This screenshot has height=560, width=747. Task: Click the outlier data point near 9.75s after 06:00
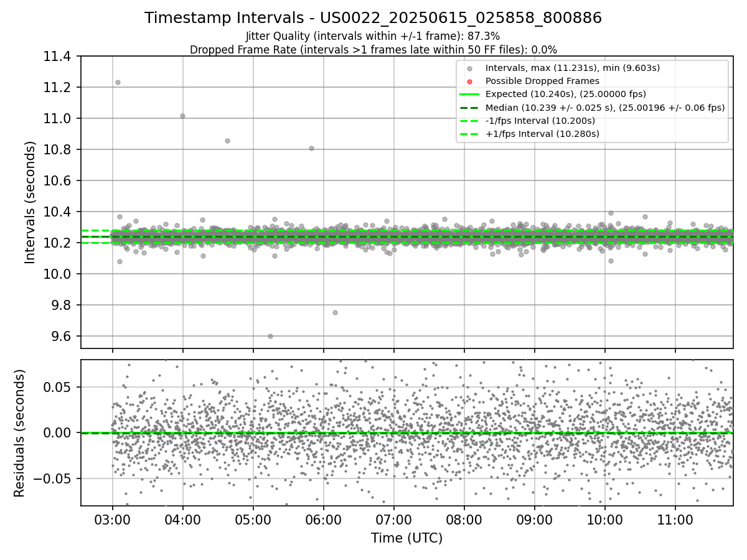pyautogui.click(x=335, y=312)
